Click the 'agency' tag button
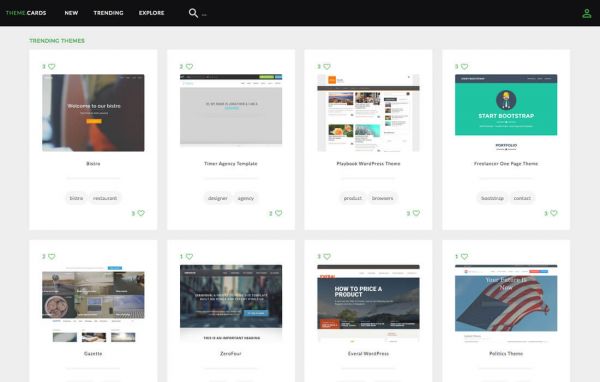 pyautogui.click(x=246, y=198)
